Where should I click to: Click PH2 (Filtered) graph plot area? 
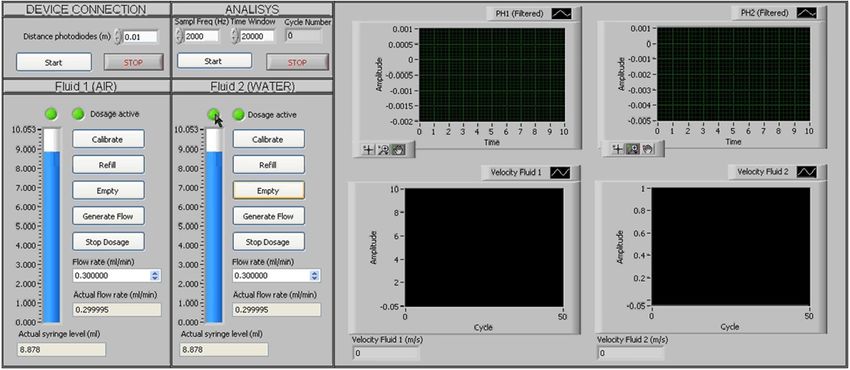[733, 74]
